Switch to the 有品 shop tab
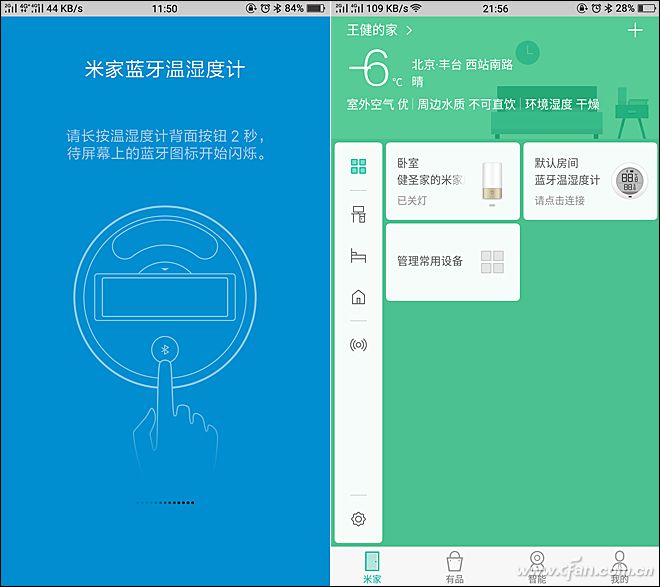The image size is (660, 587). [455, 567]
